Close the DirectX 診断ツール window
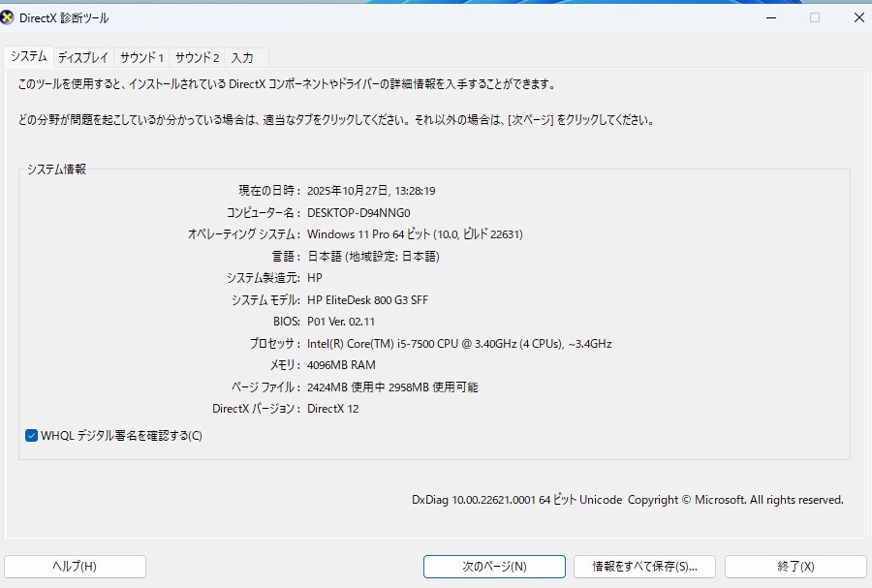 858,17
